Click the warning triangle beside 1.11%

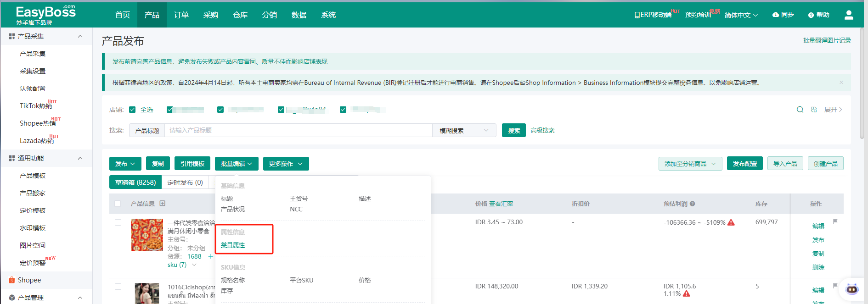pyautogui.click(x=687, y=293)
